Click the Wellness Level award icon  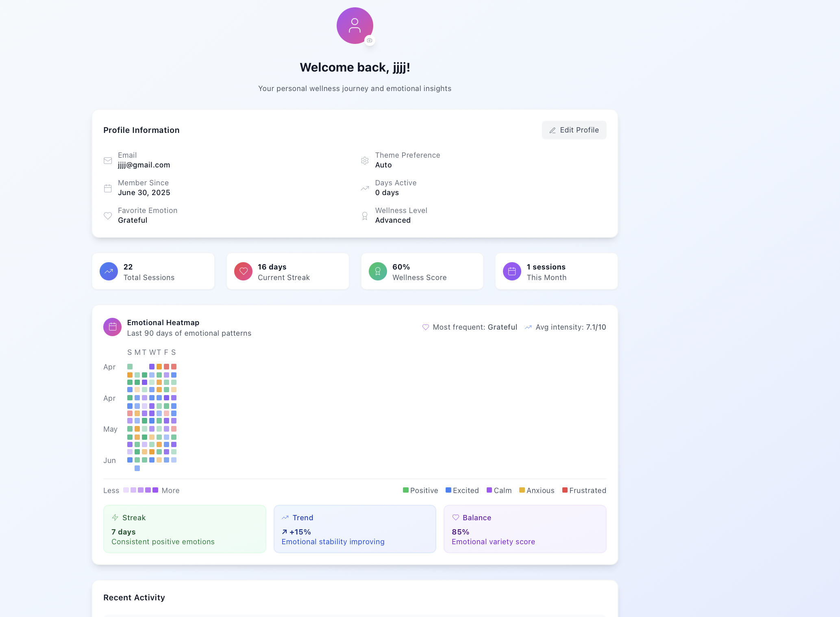tap(365, 216)
